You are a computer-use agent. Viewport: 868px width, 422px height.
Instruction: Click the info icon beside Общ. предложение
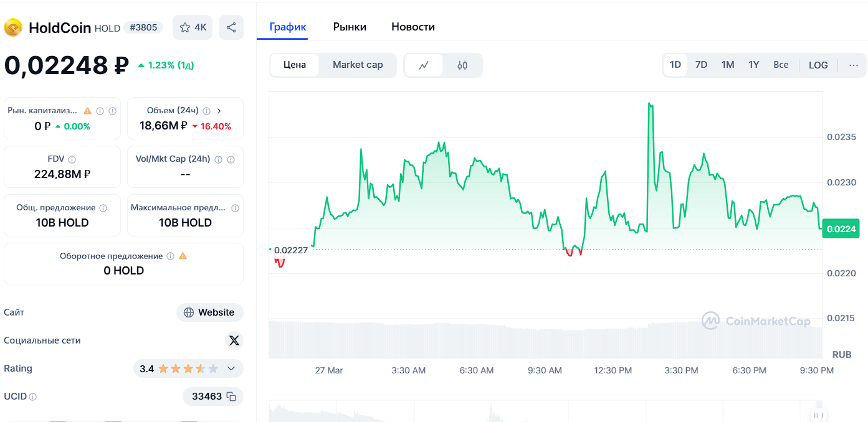[x=103, y=208]
